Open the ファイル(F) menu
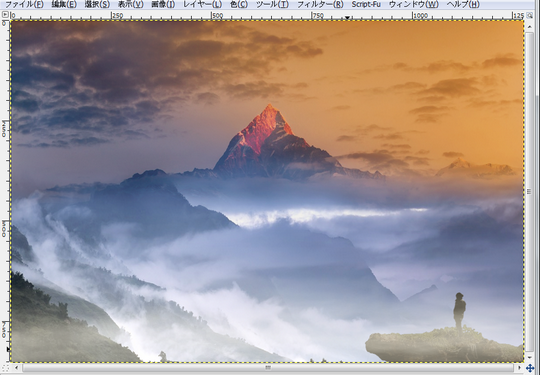This screenshot has width=540, height=375. point(24,4)
